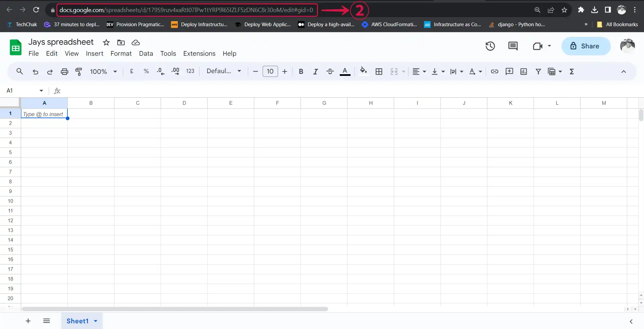Move document using folder icon
Image resolution: width=644 pixels, height=329 pixels.
[121, 42]
